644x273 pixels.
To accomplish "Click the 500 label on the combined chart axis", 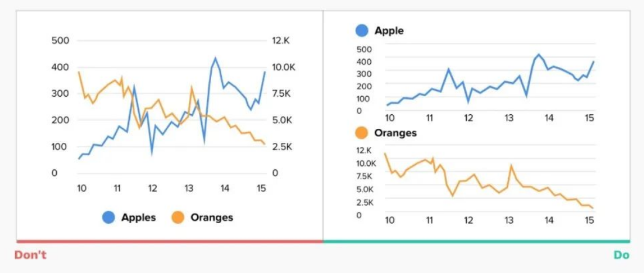I will tap(60, 40).
